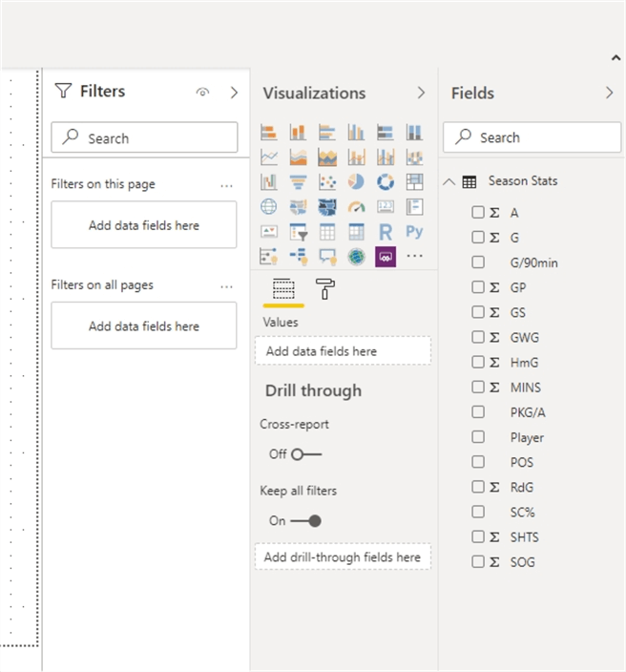Check the GP field checkbox
626x672 pixels.
(478, 287)
